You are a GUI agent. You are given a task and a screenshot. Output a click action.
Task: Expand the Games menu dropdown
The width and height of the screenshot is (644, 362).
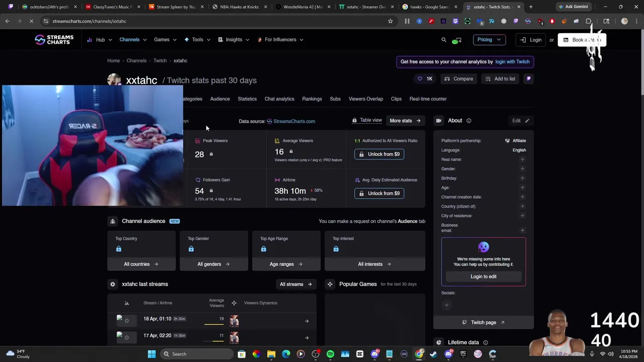[166, 40]
